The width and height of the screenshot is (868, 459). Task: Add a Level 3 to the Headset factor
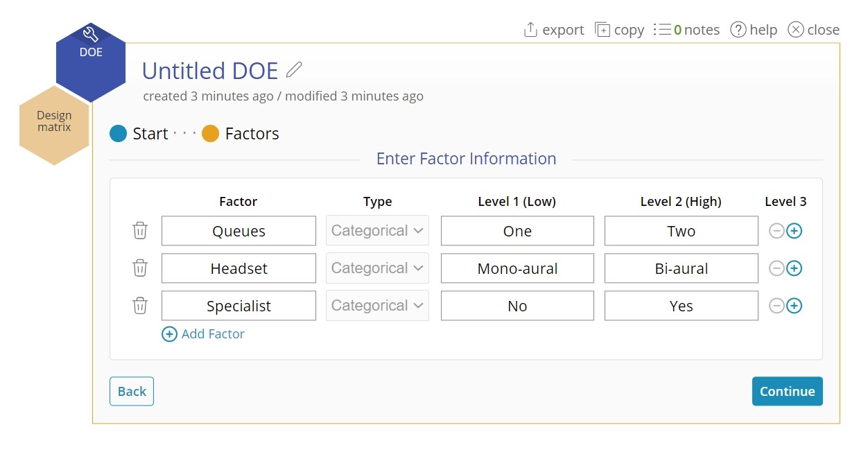pyautogui.click(x=795, y=268)
